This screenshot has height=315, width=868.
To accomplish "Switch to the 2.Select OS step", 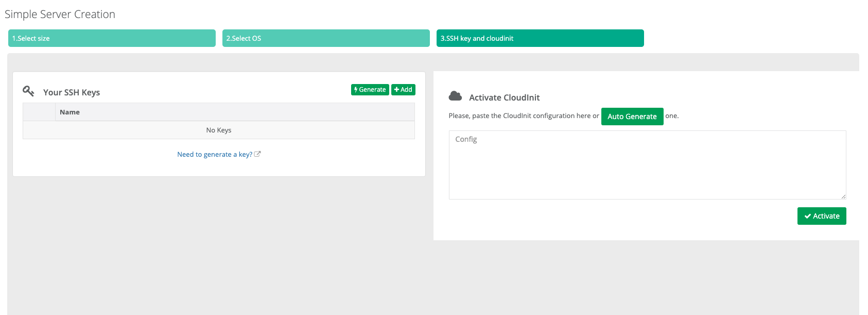I will coord(326,38).
